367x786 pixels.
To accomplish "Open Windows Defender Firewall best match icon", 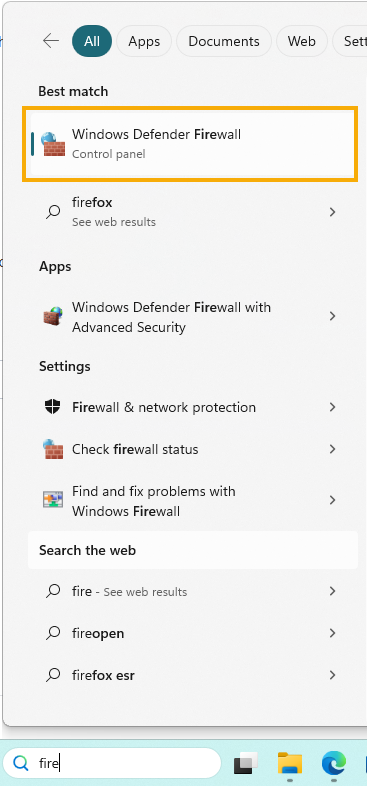I will point(54,144).
